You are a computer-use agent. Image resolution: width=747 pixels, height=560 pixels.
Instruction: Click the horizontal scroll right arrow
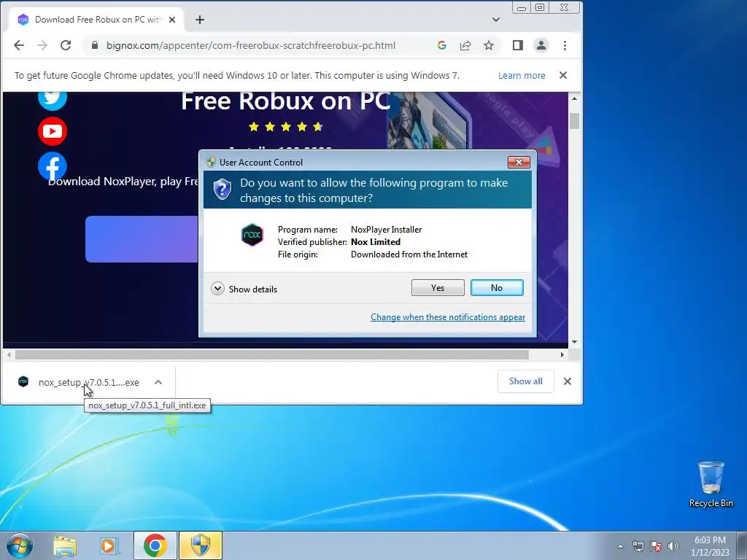tap(562, 355)
